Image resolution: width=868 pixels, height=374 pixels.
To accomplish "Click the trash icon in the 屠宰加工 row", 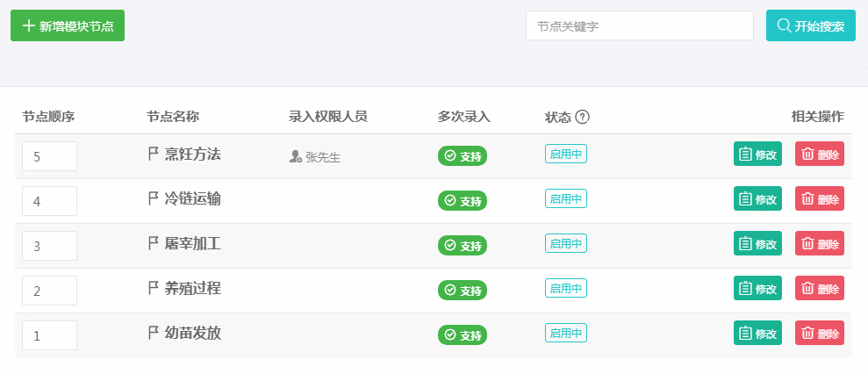I will pyautogui.click(x=807, y=244).
